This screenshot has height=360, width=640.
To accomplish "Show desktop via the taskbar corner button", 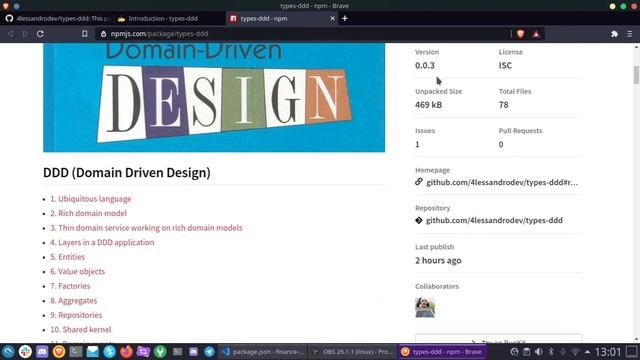I will [x=632, y=352].
